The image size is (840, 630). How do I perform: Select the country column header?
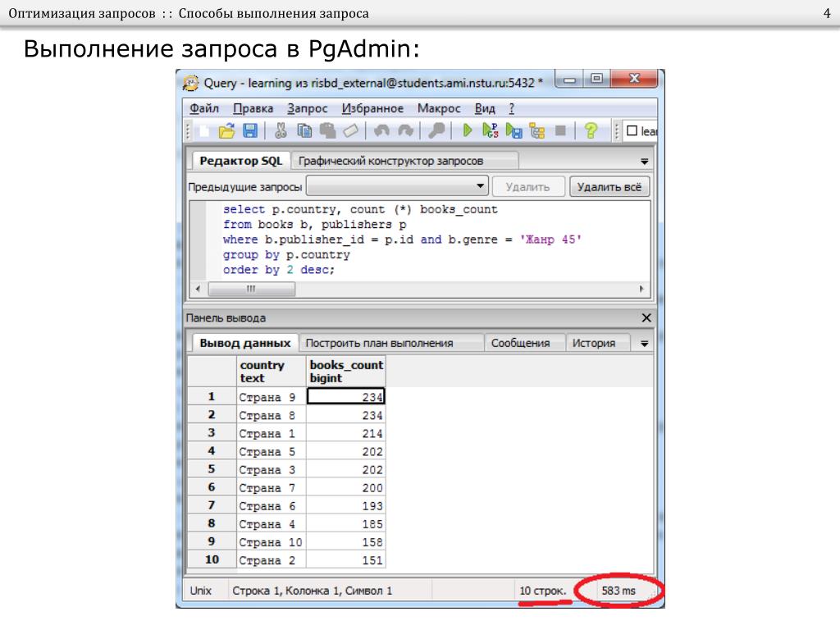coord(272,372)
